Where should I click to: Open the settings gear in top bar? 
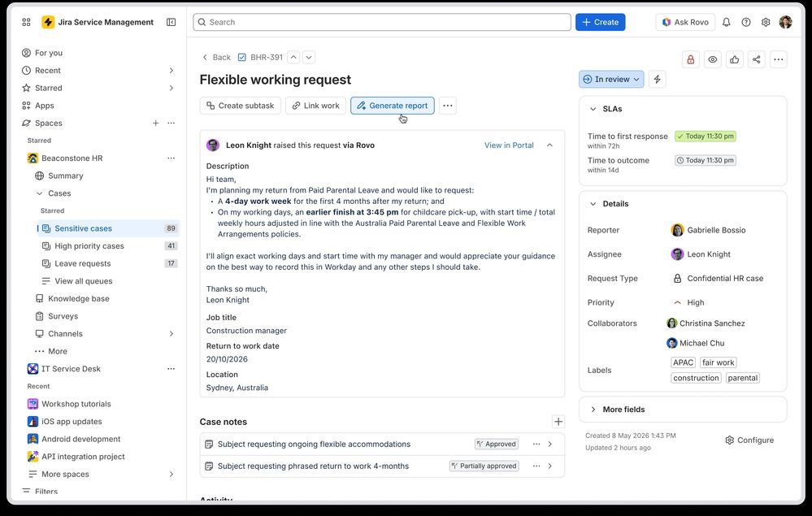click(766, 22)
